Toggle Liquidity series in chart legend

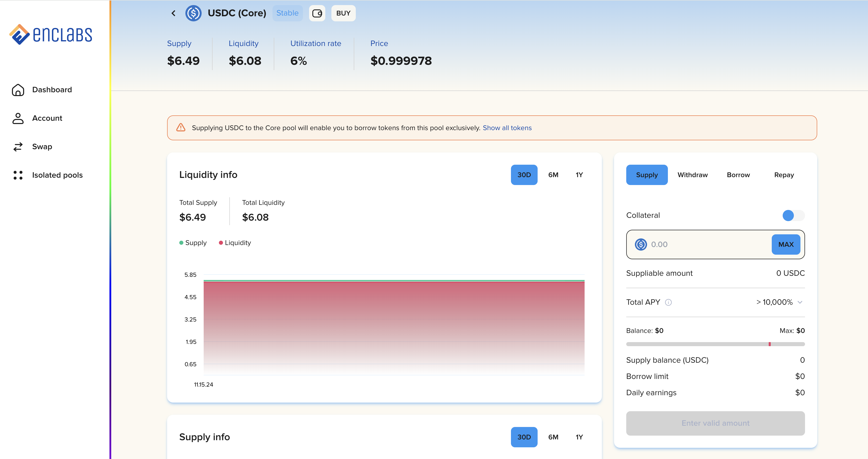235,243
